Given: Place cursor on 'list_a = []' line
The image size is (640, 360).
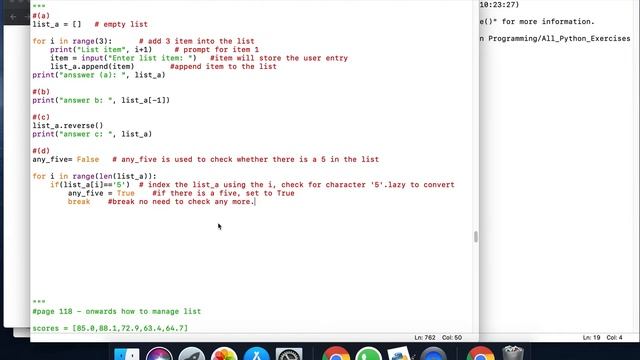Looking at the screenshot, I should point(57,24).
